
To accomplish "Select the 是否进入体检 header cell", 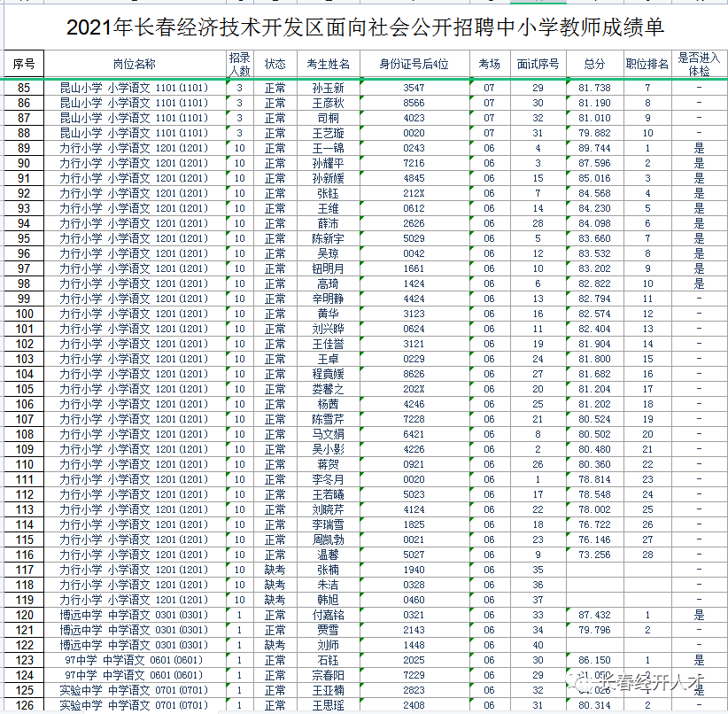I will (x=699, y=64).
